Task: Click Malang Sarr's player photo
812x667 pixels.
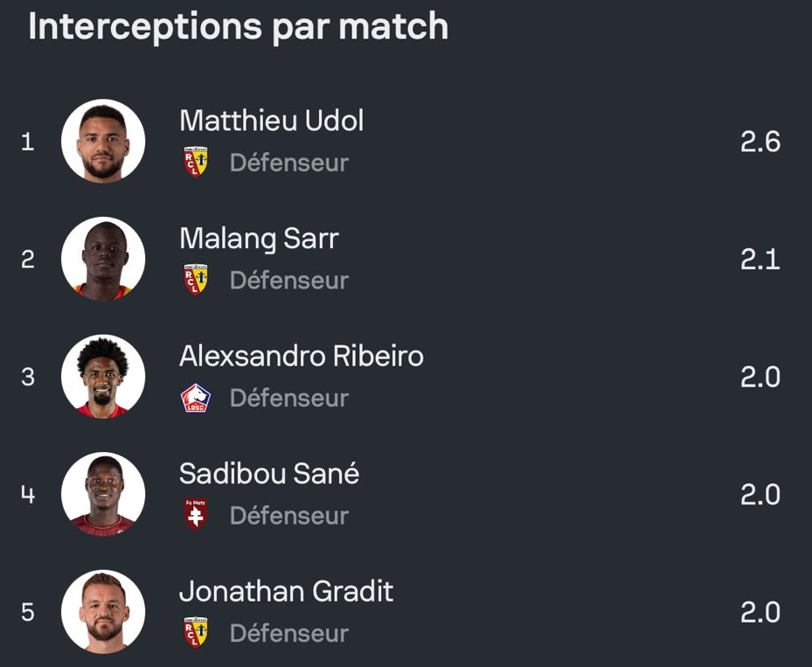Action: 103,259
